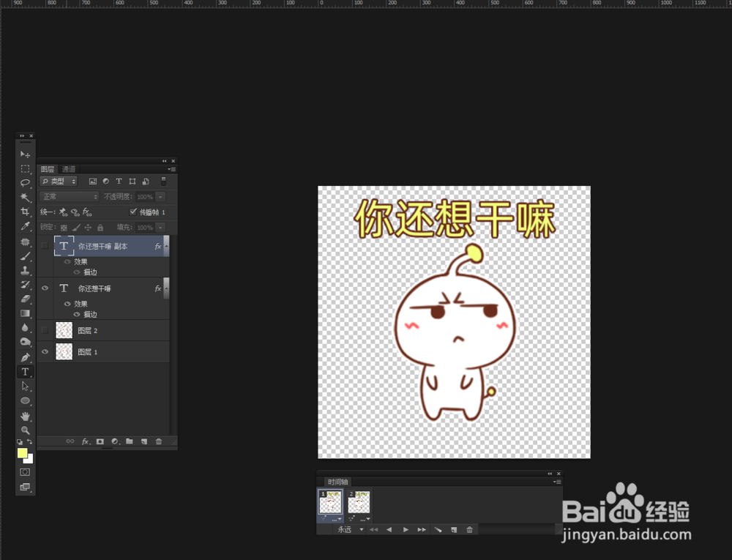Unify layer style across frames
The height and width of the screenshot is (560, 732).
pos(87,212)
